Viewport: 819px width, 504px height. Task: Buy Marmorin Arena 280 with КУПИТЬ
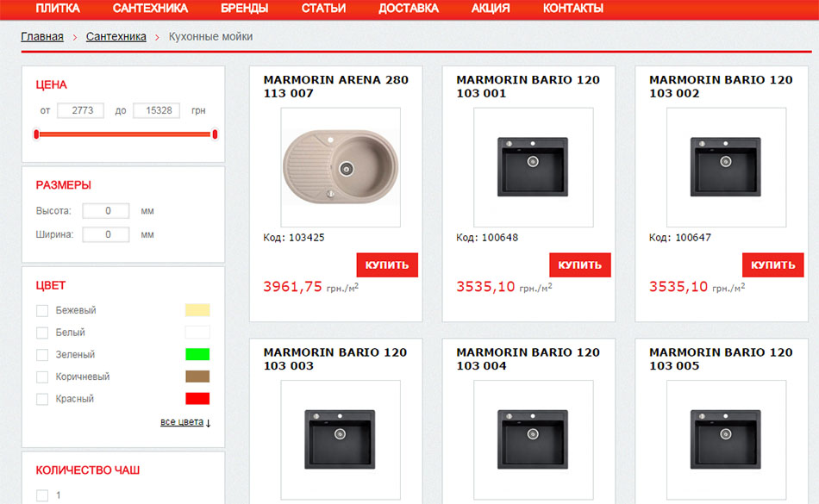coord(387,265)
